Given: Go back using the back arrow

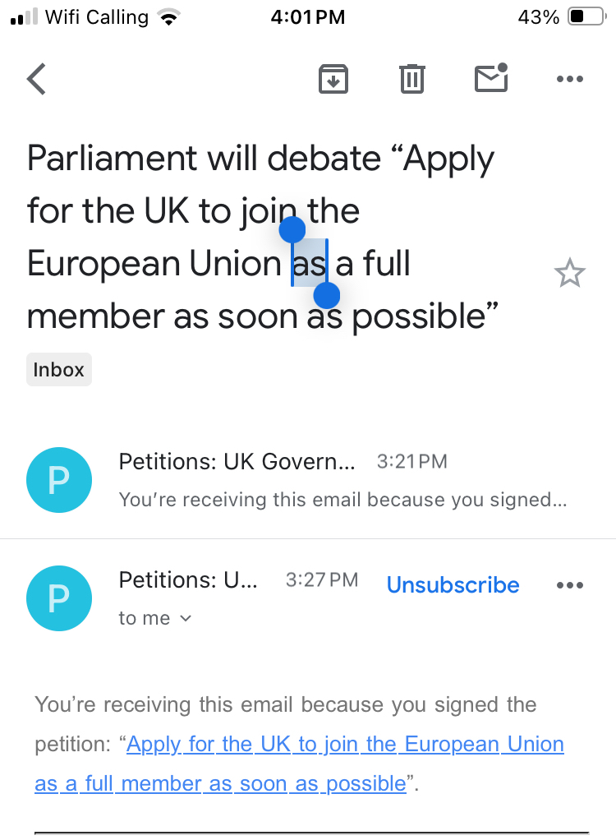Looking at the screenshot, I should [x=37, y=79].
